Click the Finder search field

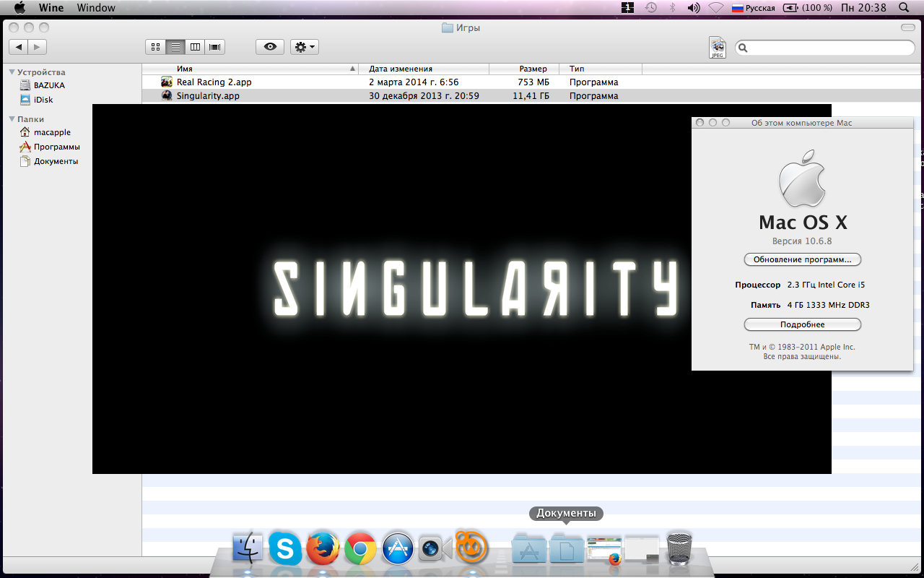tap(825, 48)
